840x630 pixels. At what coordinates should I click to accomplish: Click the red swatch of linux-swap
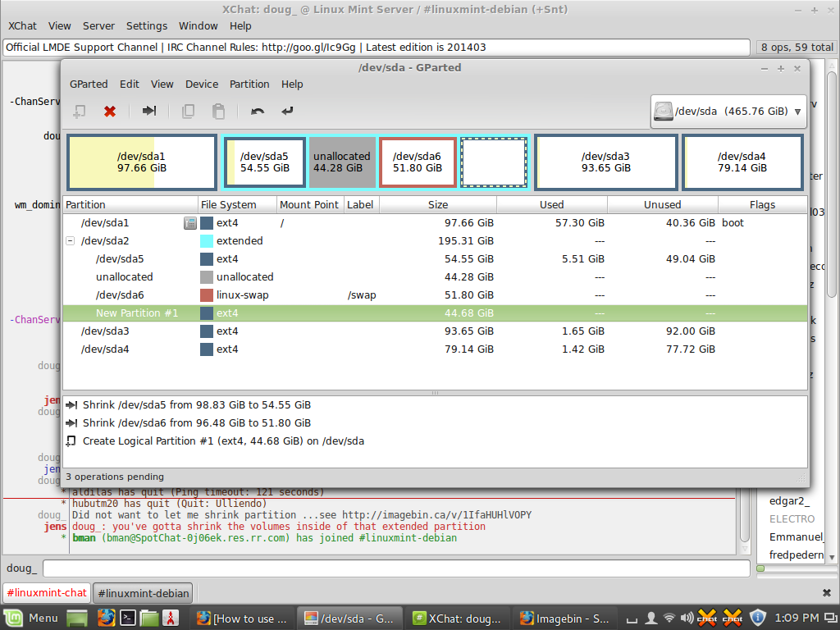207,295
